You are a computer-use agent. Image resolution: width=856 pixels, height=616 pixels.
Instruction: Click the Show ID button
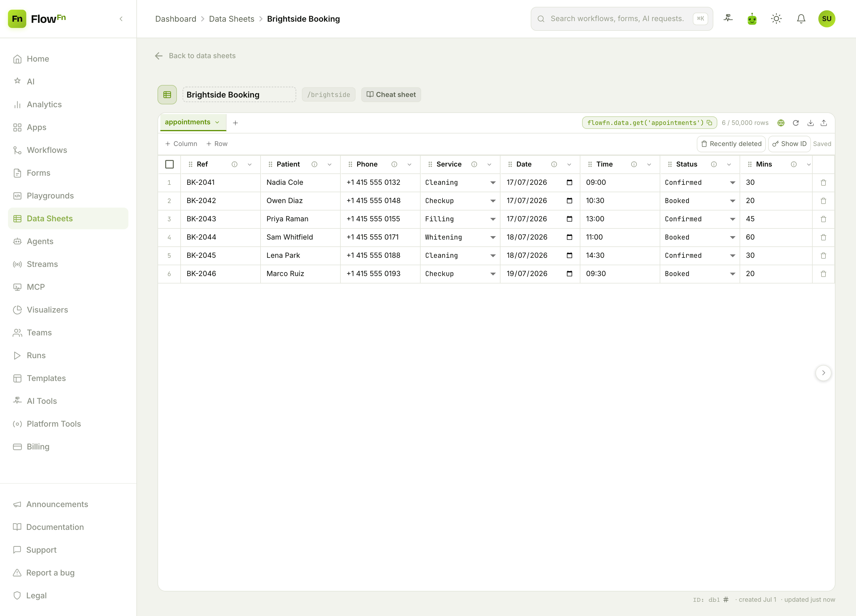[789, 144]
